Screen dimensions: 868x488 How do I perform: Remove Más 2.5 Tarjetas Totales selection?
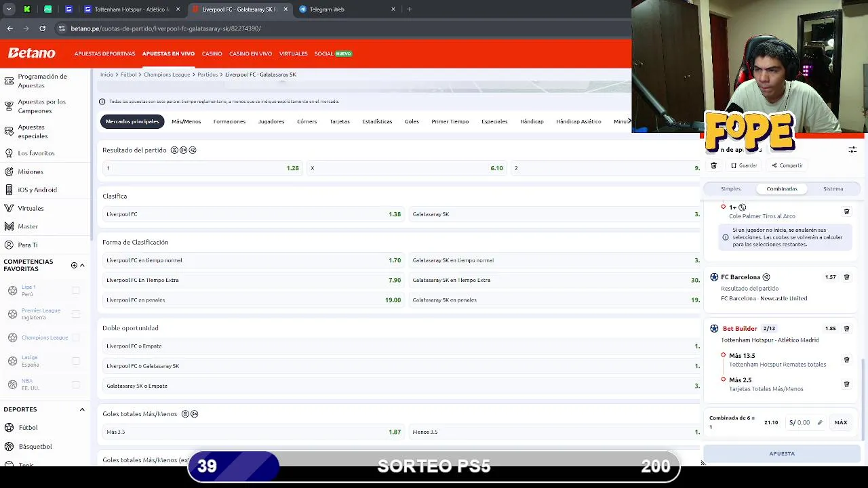tap(846, 384)
